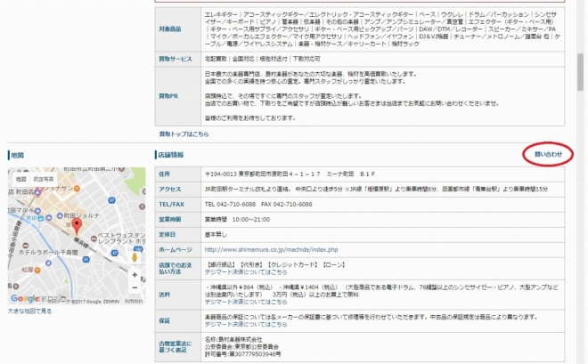Select the ジョナサン restaurant pin on the map
Viewport: 588px width, 364px height.
coord(78,188)
